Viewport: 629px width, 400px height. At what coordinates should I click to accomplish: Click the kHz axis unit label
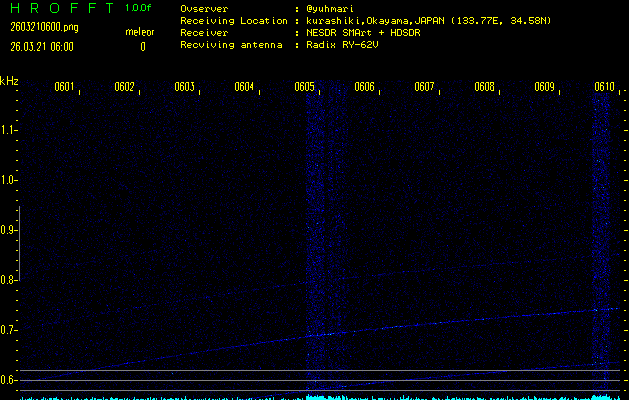(9, 81)
